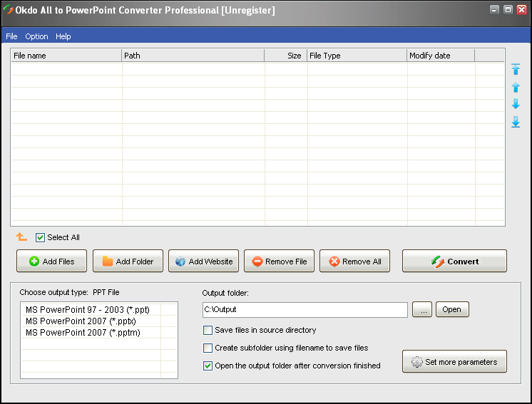Sort list by the Size column header
Screen dimensions: 532x404
point(286,56)
